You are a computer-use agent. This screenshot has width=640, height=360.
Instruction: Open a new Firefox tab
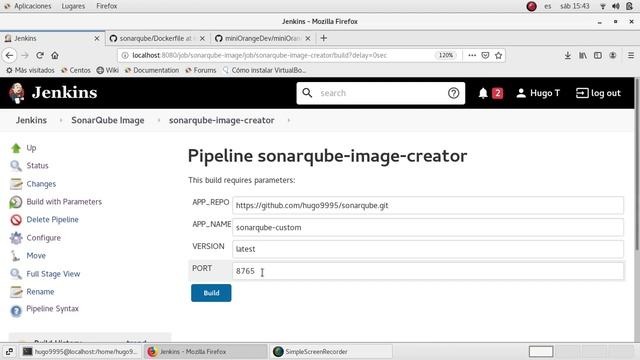tap(324, 38)
